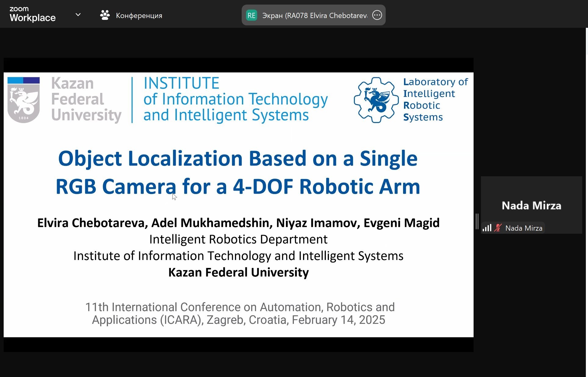Click Nada Mirza's muted microphone icon
Screen dimensions: 588x377
click(x=498, y=228)
